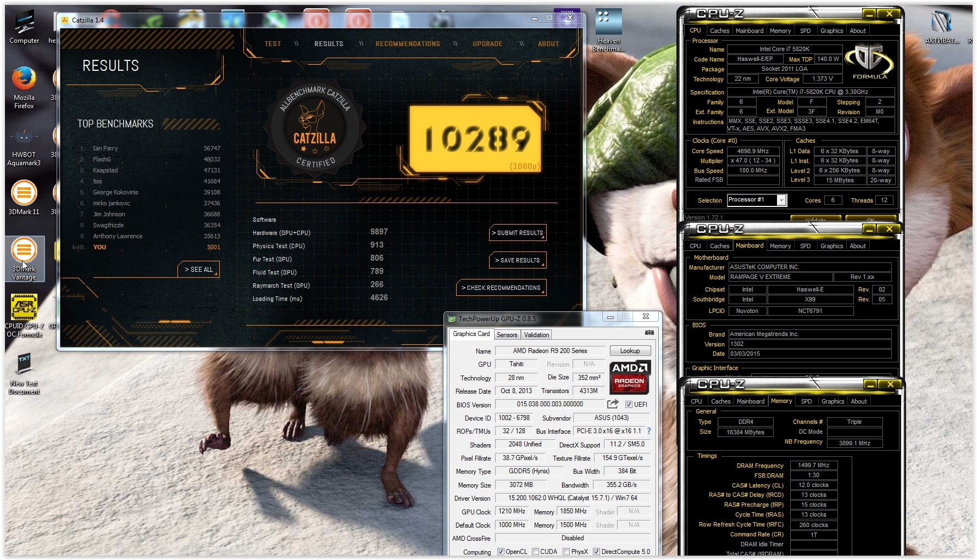Click Physics Test (CPU) result line
977x560 pixels.
319,245
